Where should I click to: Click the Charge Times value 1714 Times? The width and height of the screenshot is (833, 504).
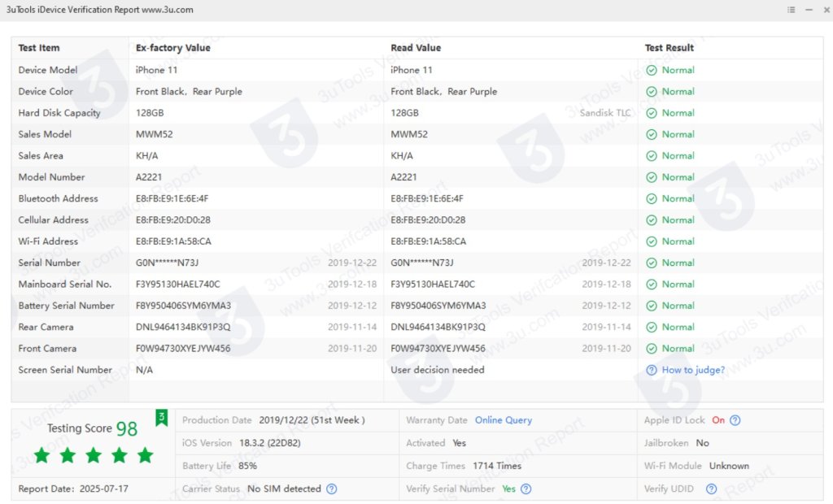(x=497, y=466)
